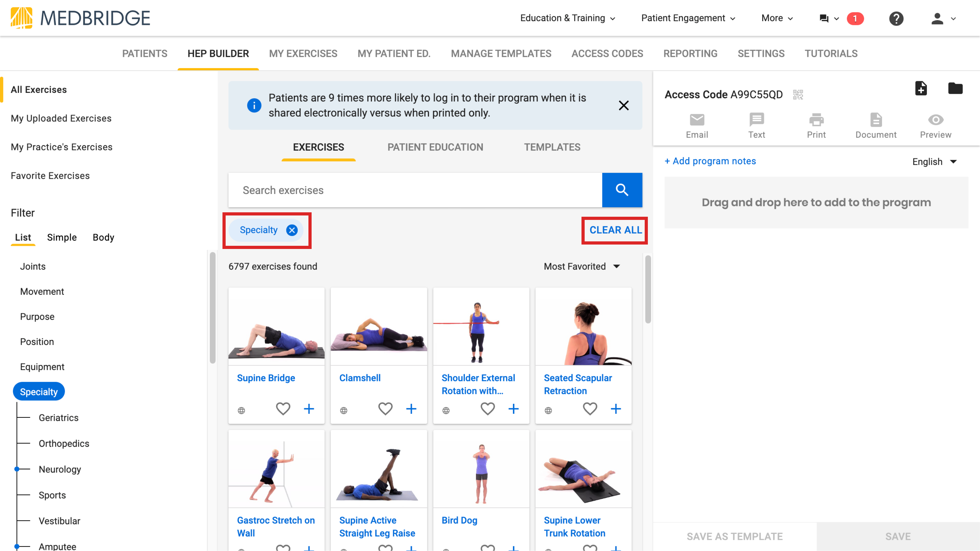Click the exercise results scrollbar
The height and width of the screenshot is (551, 980).
coord(648,289)
